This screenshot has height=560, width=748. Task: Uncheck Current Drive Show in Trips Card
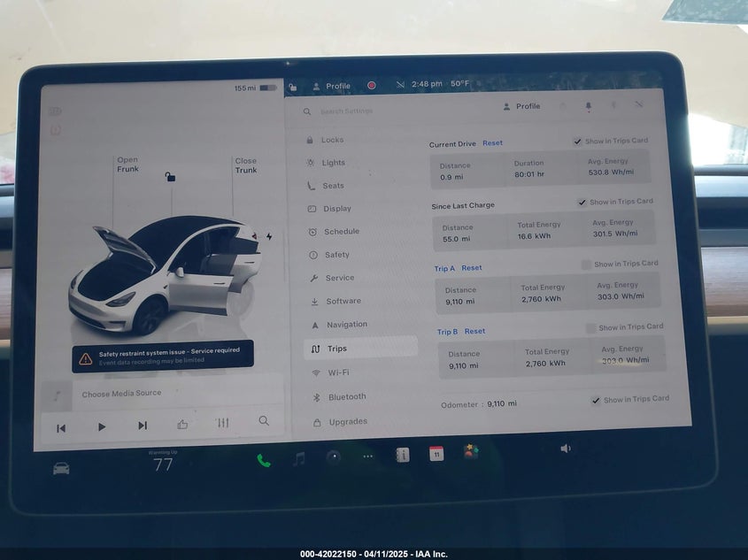tap(577, 142)
